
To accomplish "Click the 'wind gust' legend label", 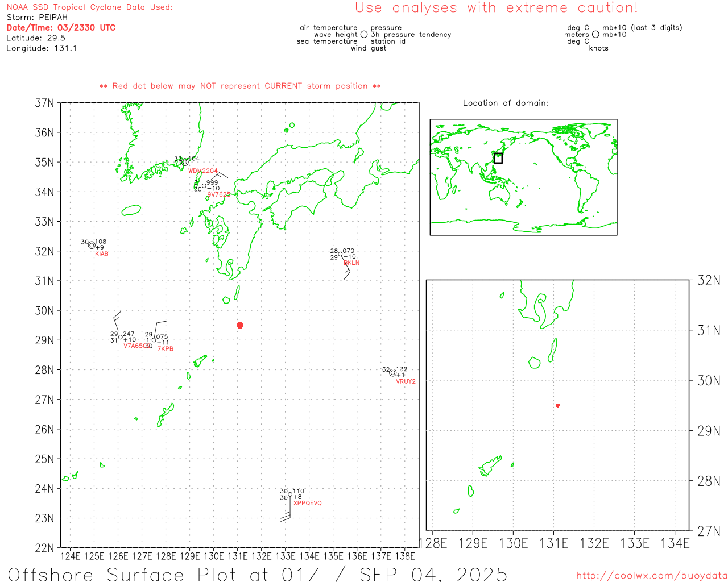I will coord(369,48).
